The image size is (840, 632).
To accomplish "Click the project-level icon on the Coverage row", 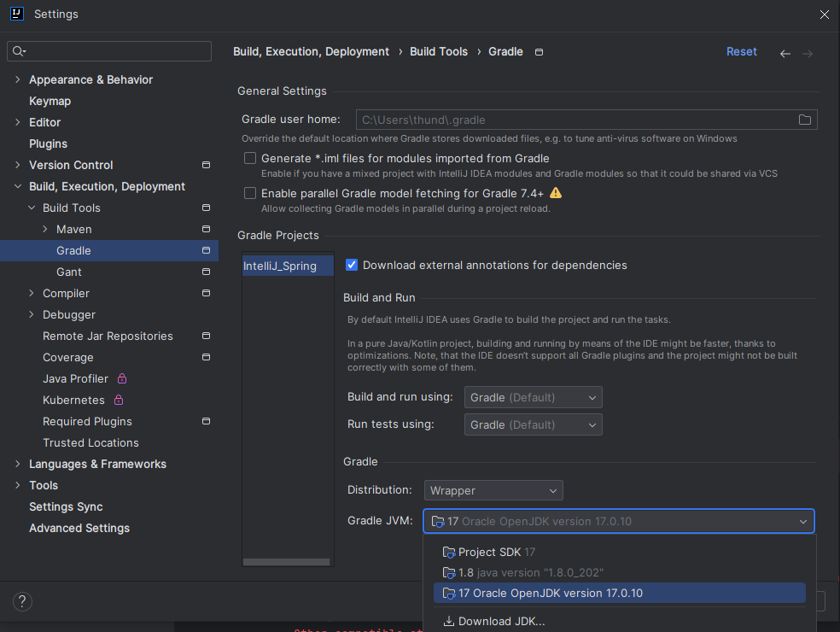I will (206, 357).
